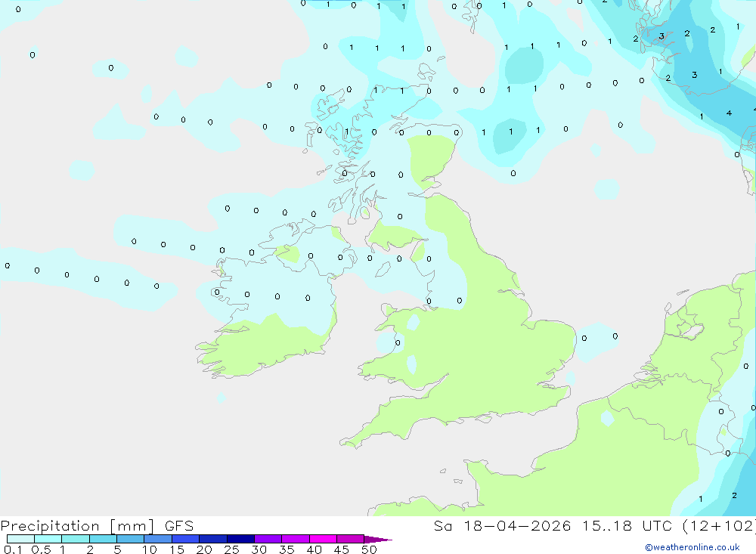Pick the 15–20 mm blue legend swatch
756x554 pixels.
(x=186, y=539)
